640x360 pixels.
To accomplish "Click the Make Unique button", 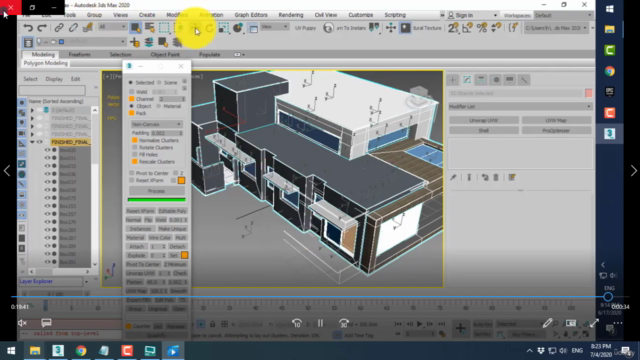I will tap(172, 229).
